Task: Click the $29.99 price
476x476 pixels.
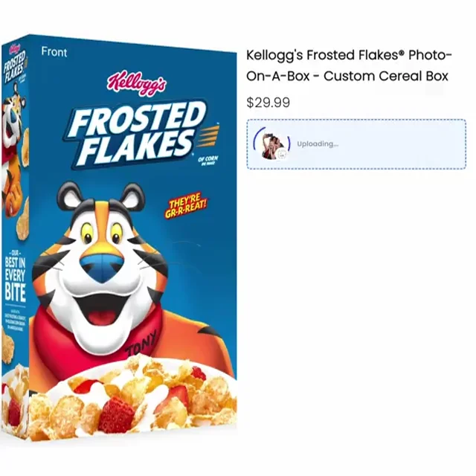Action: (268, 103)
